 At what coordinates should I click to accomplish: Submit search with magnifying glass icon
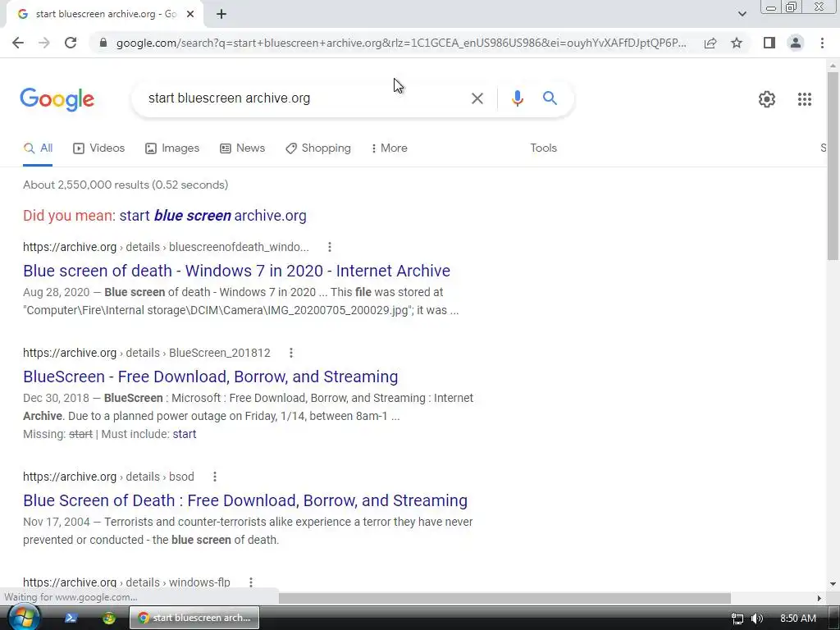[x=550, y=98]
